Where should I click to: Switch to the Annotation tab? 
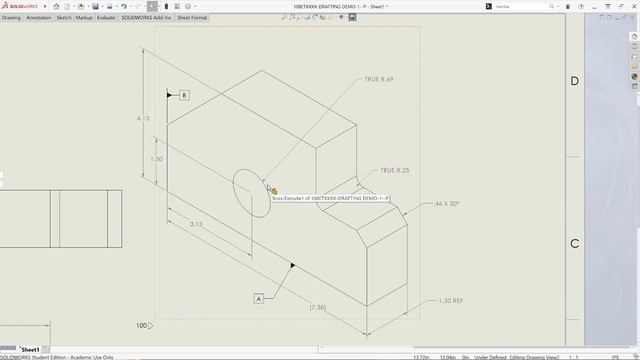[x=39, y=18]
